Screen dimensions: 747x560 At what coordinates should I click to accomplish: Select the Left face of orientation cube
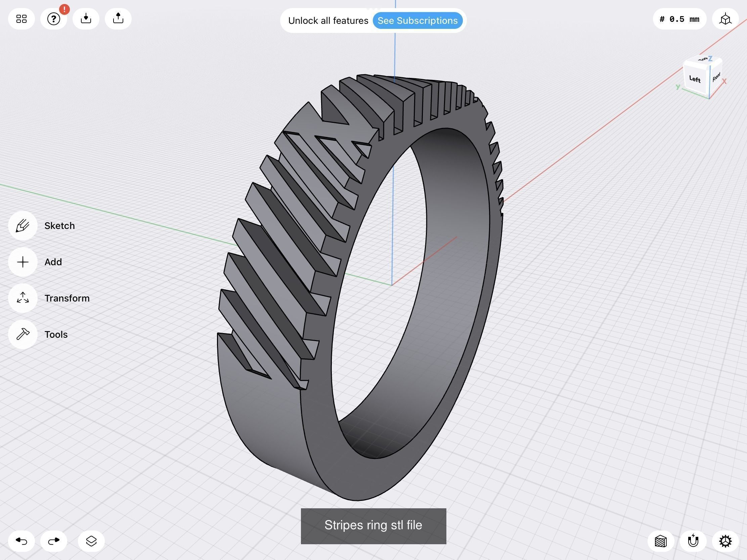click(x=695, y=79)
